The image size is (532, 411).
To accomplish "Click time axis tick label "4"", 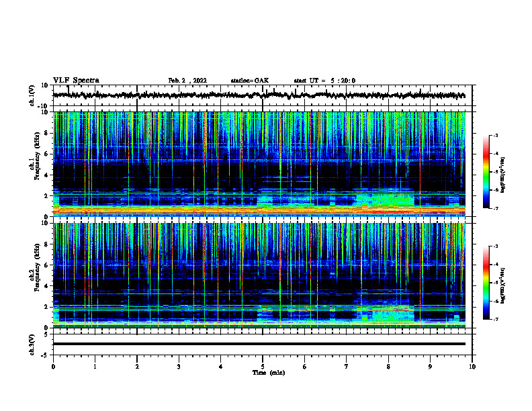I will pyautogui.click(x=221, y=367).
